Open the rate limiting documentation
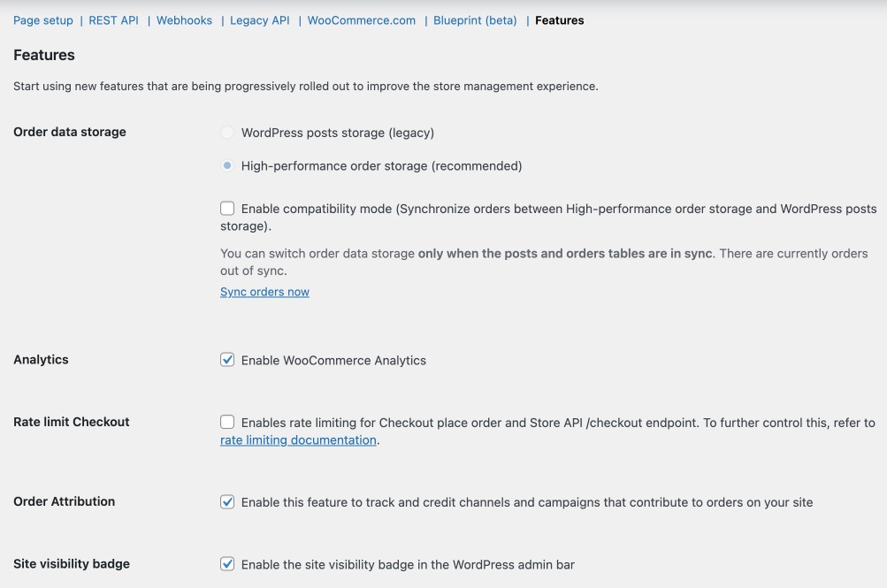 coord(297,439)
